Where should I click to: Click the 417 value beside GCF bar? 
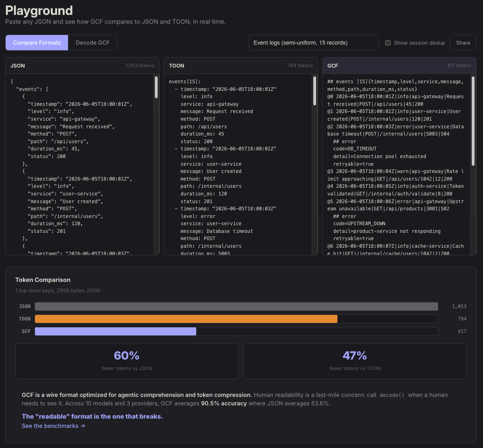[x=462, y=331]
